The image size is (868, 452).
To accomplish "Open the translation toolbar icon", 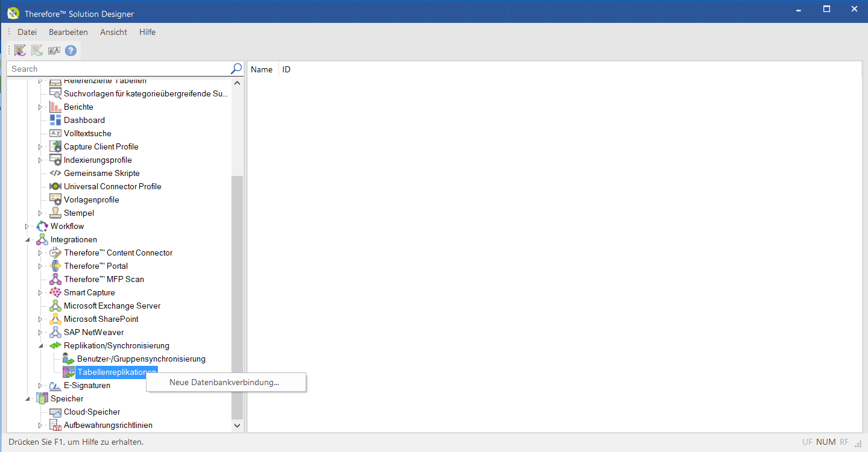I will 54,51.
